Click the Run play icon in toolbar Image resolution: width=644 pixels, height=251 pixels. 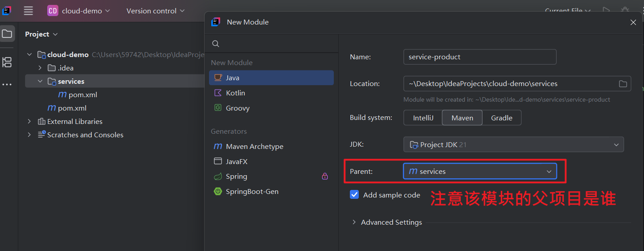tap(606, 10)
